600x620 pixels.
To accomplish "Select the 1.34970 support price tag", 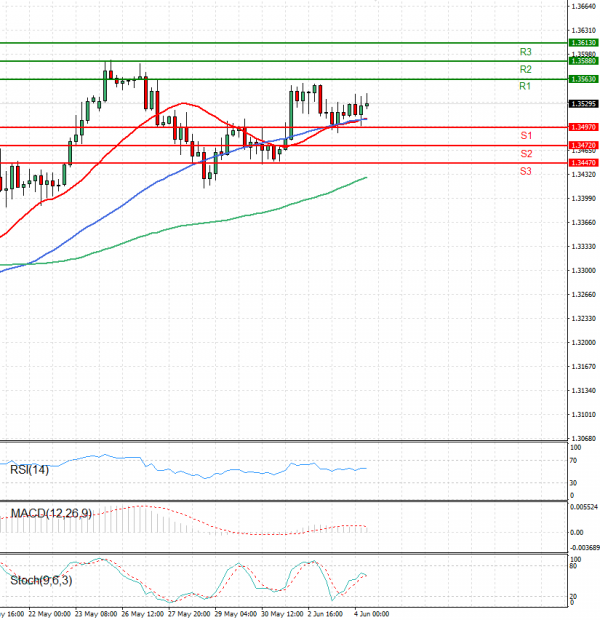I will (x=583, y=127).
